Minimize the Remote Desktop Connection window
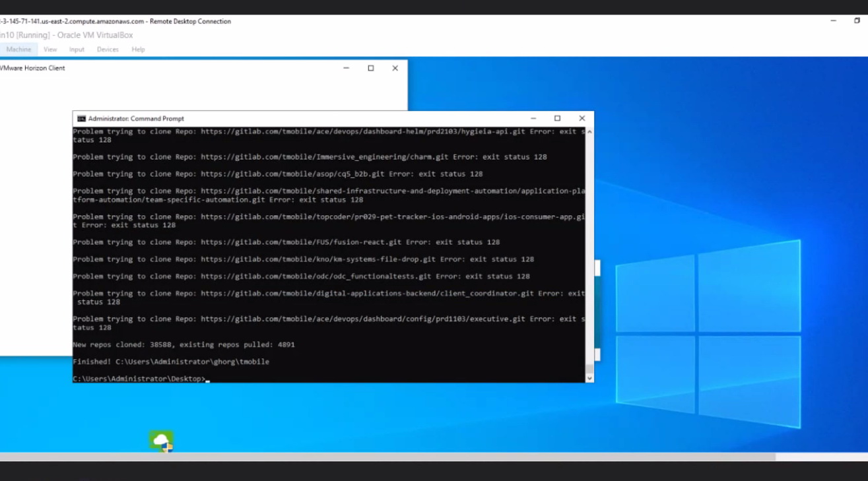The width and height of the screenshot is (868, 481). (833, 21)
